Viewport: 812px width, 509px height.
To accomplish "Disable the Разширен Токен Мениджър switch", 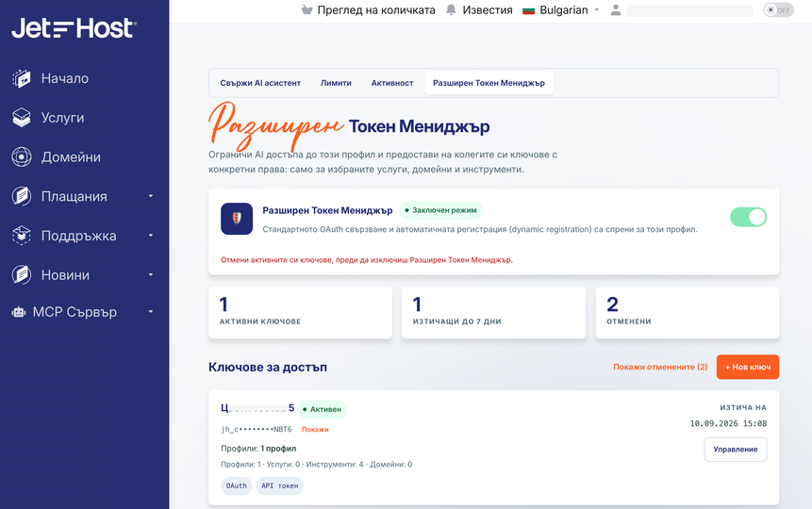I will pos(748,217).
